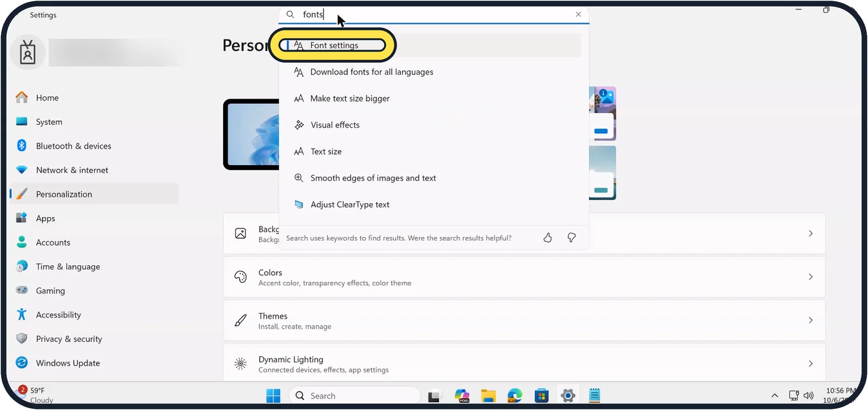Expand the Themes row chevron
Viewport: 868px width, 410px height.
810,320
